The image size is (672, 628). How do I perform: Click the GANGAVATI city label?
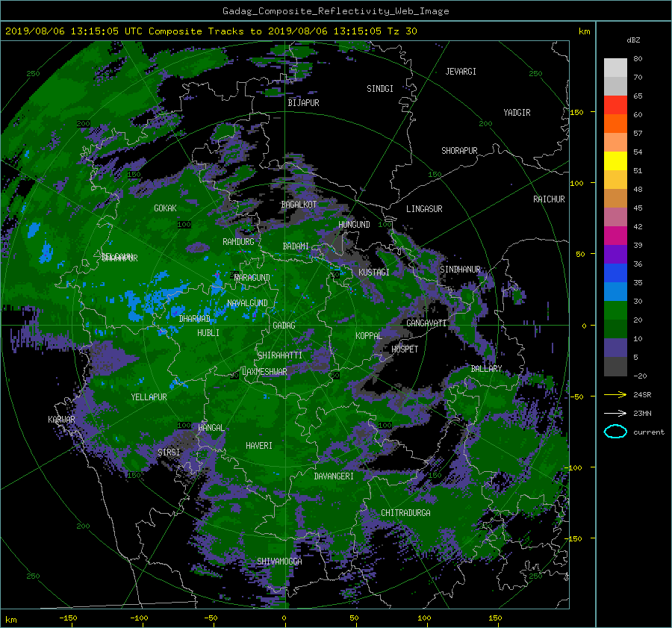click(x=426, y=323)
